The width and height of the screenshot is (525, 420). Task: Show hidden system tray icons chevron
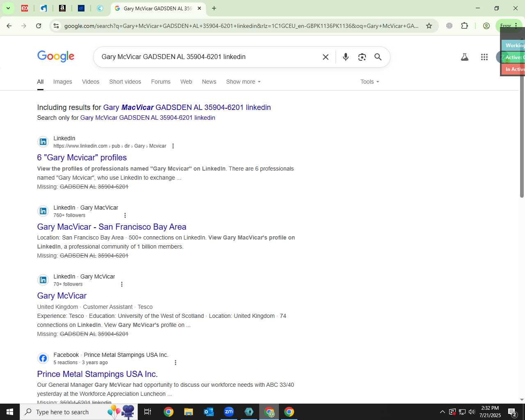[442, 412]
